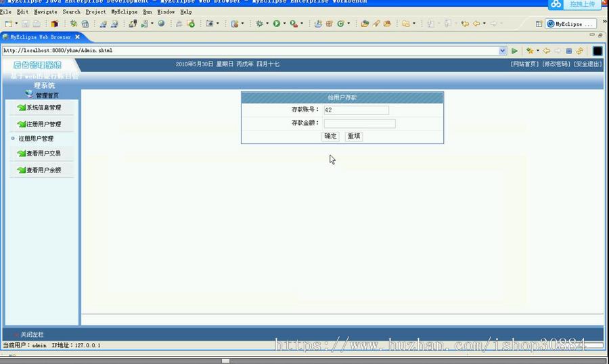Image resolution: width=609 pixels, height=364 pixels.
Task: Click the 管理首页 users icon
Action: pyautogui.click(x=29, y=93)
